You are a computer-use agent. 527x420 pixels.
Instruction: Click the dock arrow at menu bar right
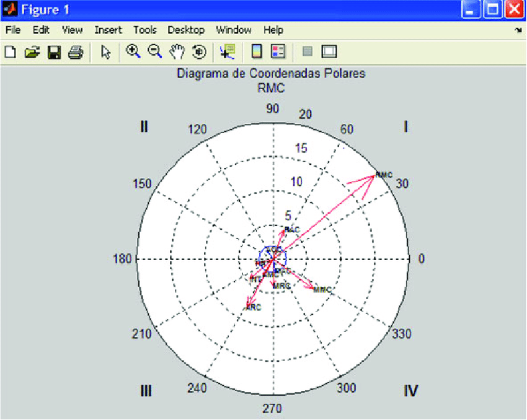pyautogui.click(x=518, y=30)
